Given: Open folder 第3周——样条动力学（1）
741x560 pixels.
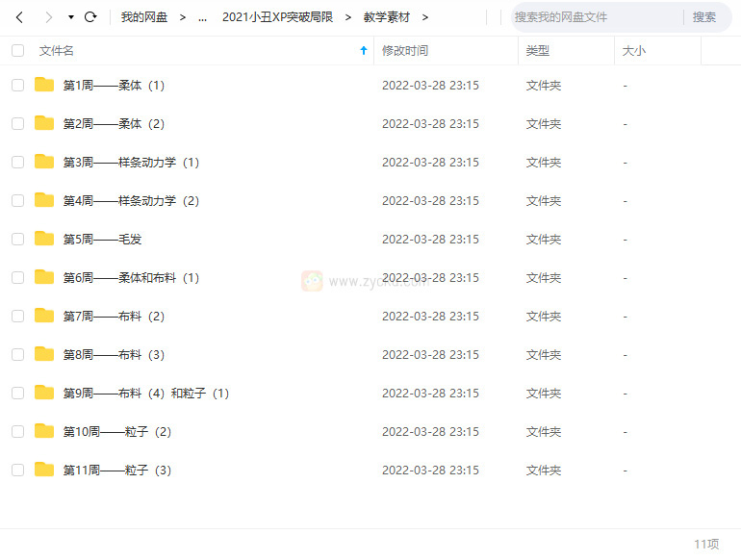Looking at the screenshot, I should tap(131, 162).
